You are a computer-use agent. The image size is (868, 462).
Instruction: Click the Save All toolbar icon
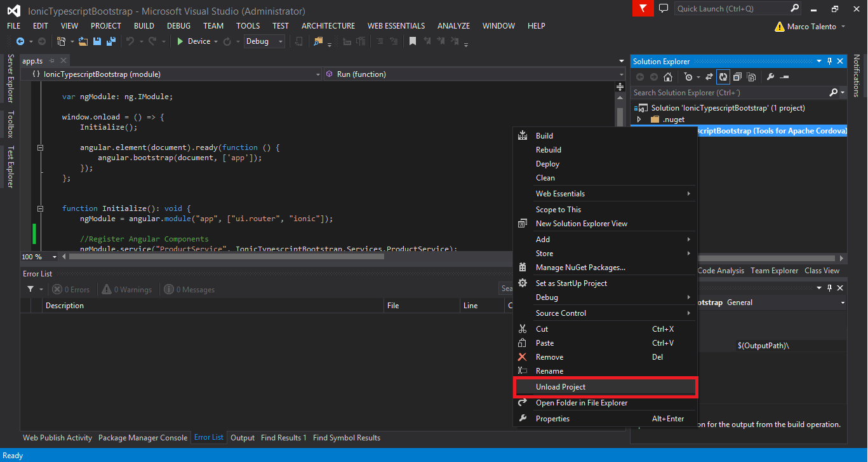pyautogui.click(x=111, y=41)
